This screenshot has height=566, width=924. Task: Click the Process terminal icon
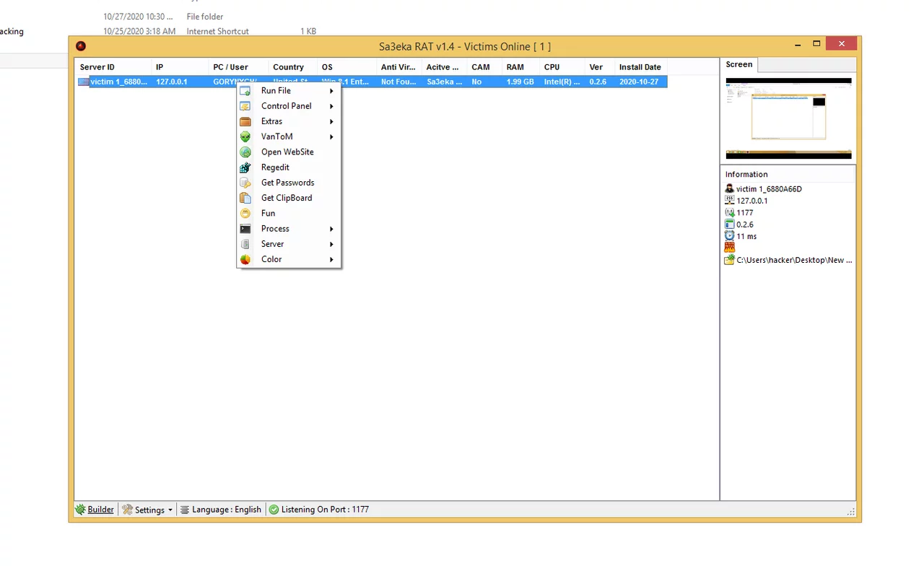pos(245,229)
